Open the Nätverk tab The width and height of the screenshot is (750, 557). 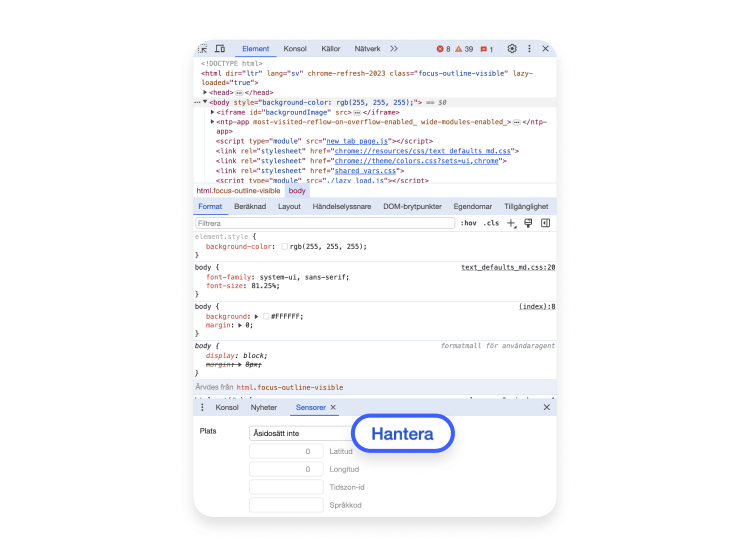pos(367,49)
